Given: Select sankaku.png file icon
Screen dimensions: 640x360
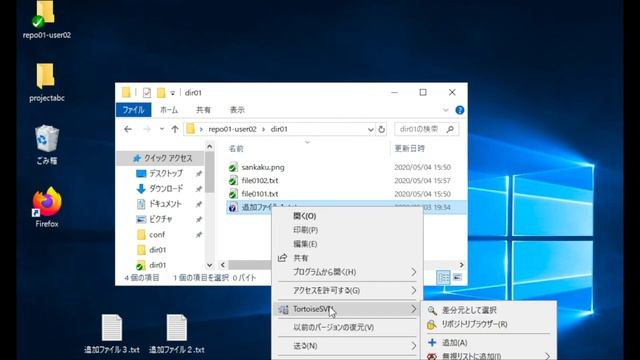Looking at the screenshot, I should tap(233, 167).
